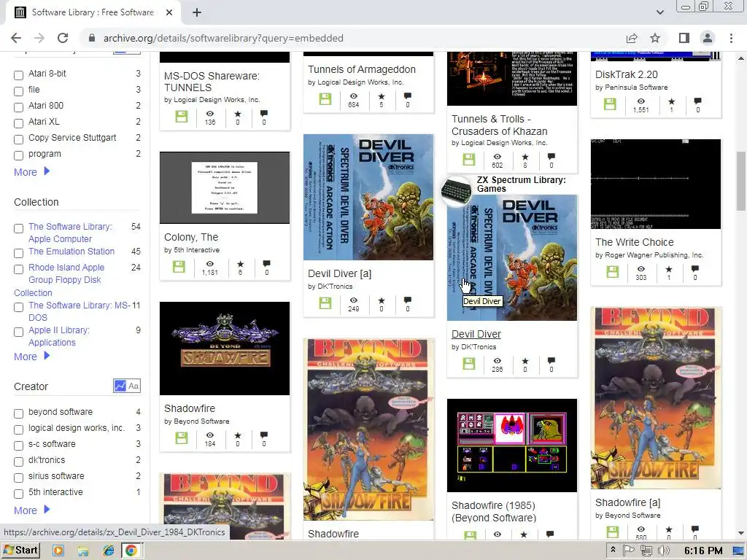
Task: Click the floppy icon under Devil Diver [a]
Action: tap(325, 303)
